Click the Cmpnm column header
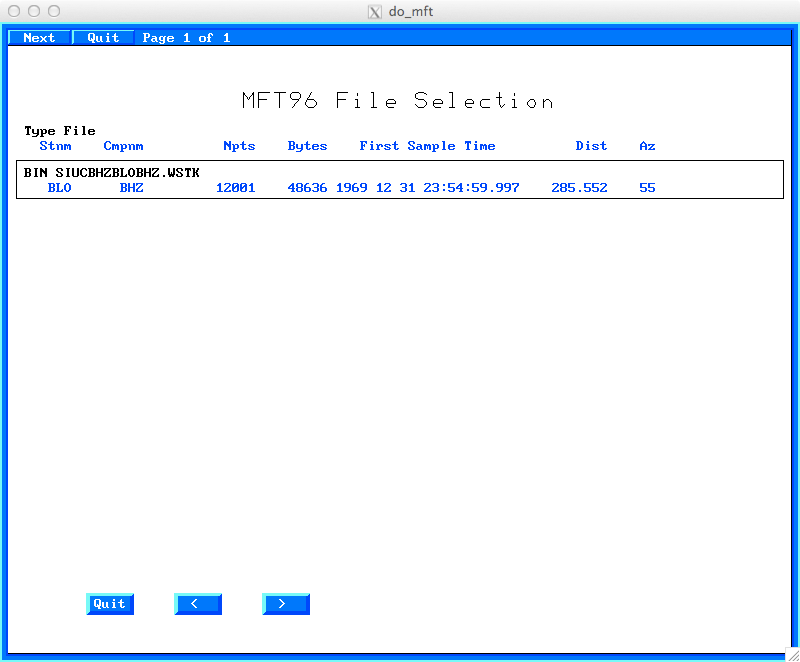Screen dimensions: 800x662 coord(123,146)
